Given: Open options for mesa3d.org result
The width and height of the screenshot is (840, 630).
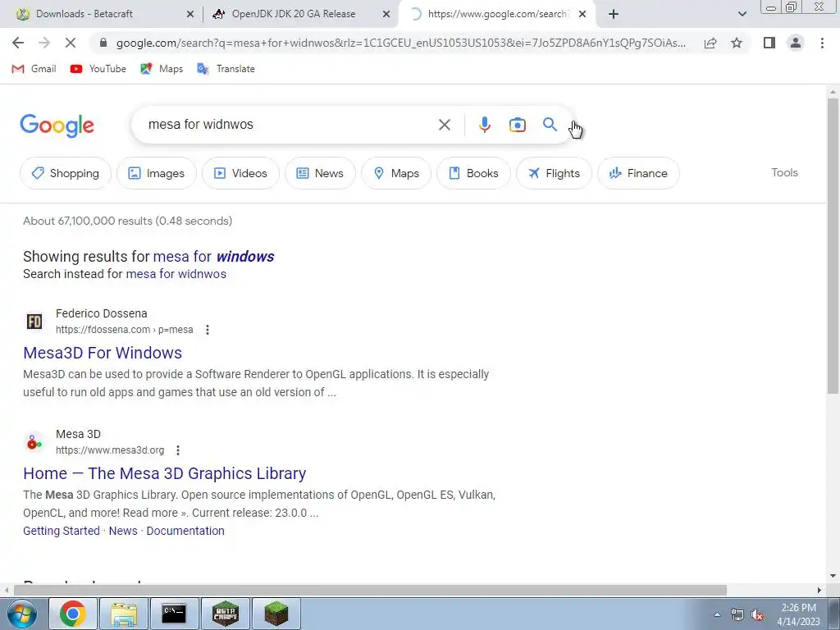Looking at the screenshot, I should [178, 450].
